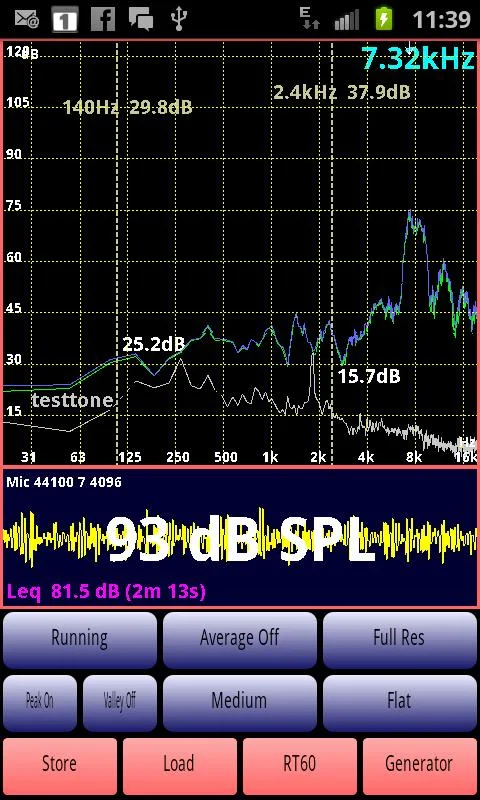Select the 140Hz vertical cursor line
Screen dimensions: 480x800
click(117, 253)
